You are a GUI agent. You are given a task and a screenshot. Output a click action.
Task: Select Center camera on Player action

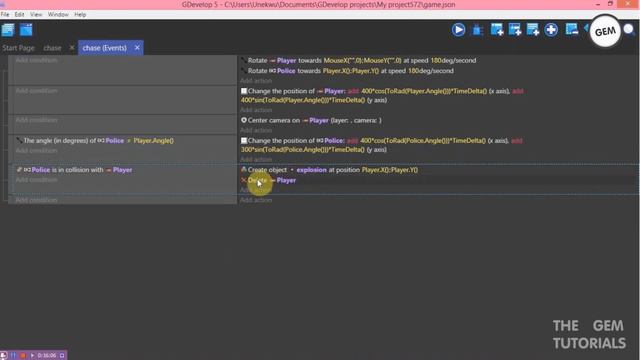coord(311,120)
